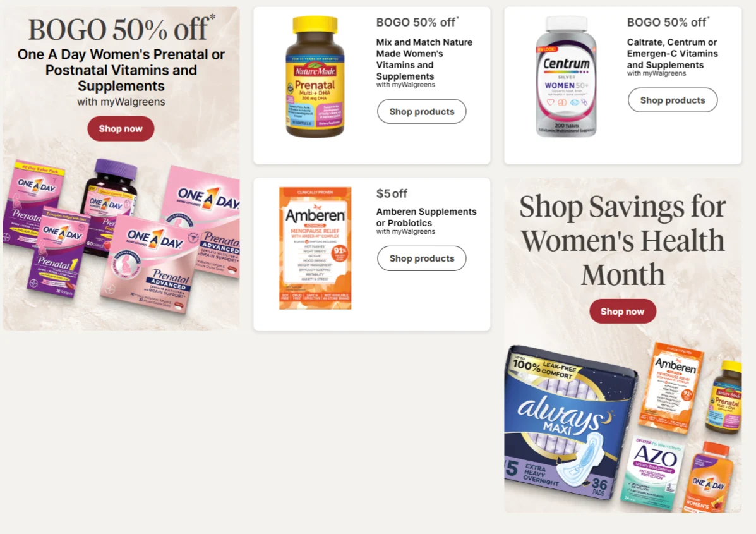Click the Caltrate, Centrum or Emergen-C heading
756x534 pixels.
(672, 53)
